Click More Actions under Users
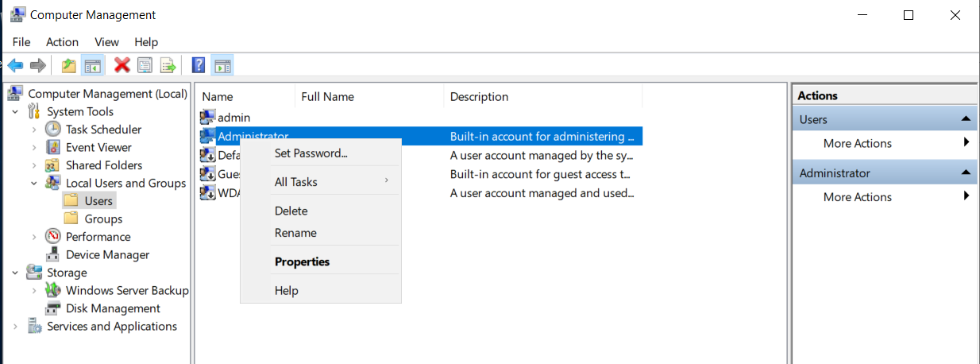 (x=857, y=143)
